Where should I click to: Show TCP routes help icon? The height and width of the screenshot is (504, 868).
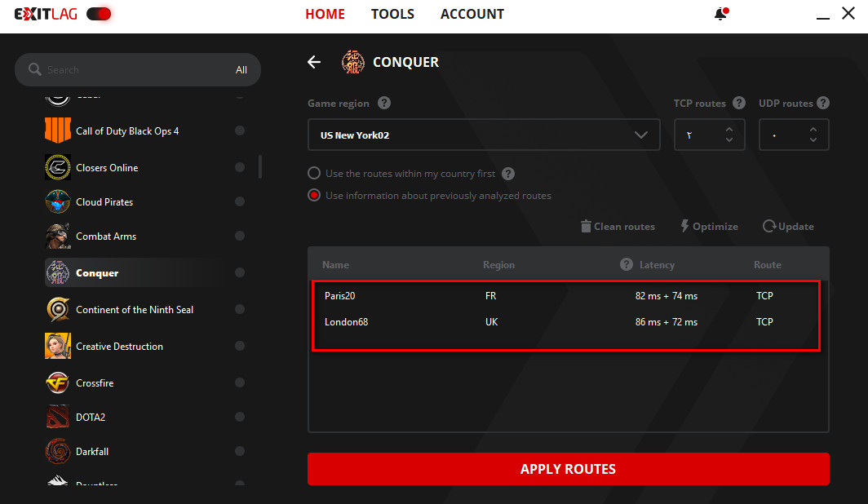click(739, 103)
